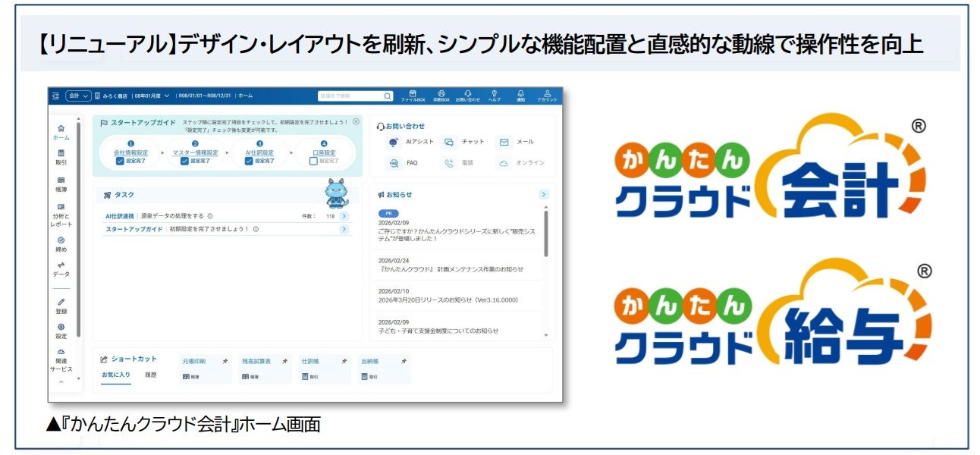980x455 pixels.
Task: Open the 08年01月度 period dropdown
Action: click(x=152, y=96)
